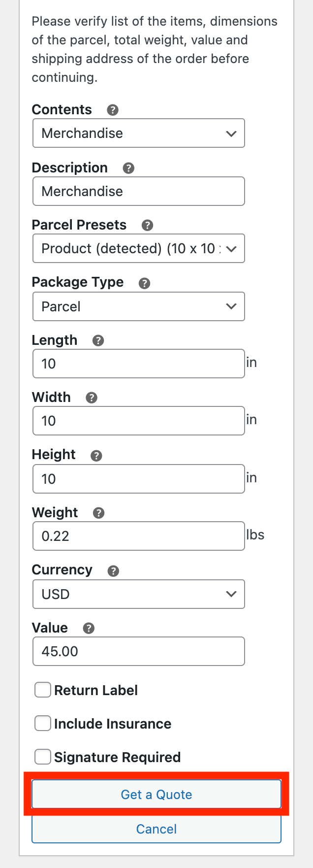313x868 pixels.
Task: Click the Description help icon
Action: pyautogui.click(x=128, y=168)
